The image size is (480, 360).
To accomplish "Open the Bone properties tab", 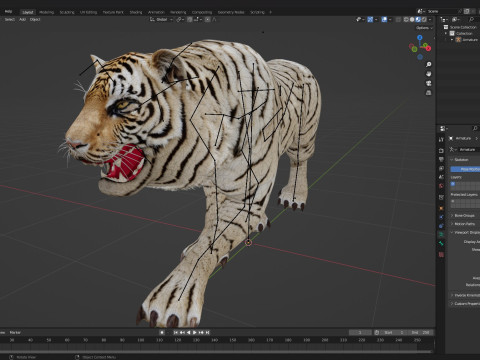I will pos(441,244).
